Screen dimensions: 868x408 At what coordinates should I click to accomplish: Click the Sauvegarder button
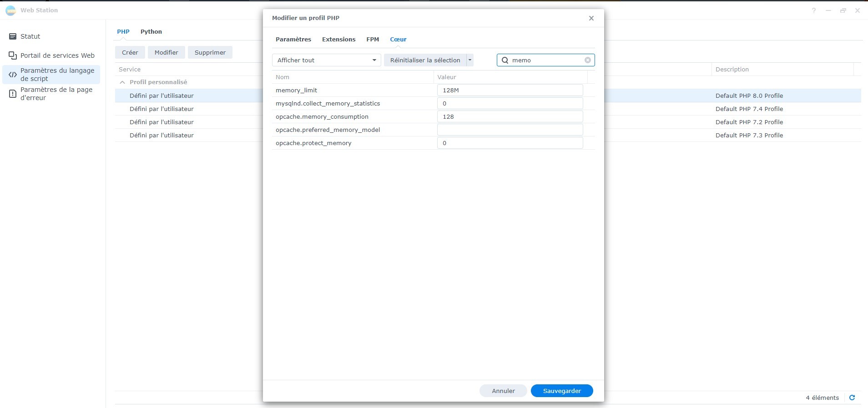(x=561, y=391)
